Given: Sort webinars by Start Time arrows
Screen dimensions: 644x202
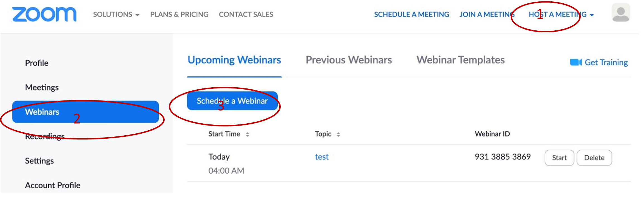Looking at the screenshot, I should (247, 134).
